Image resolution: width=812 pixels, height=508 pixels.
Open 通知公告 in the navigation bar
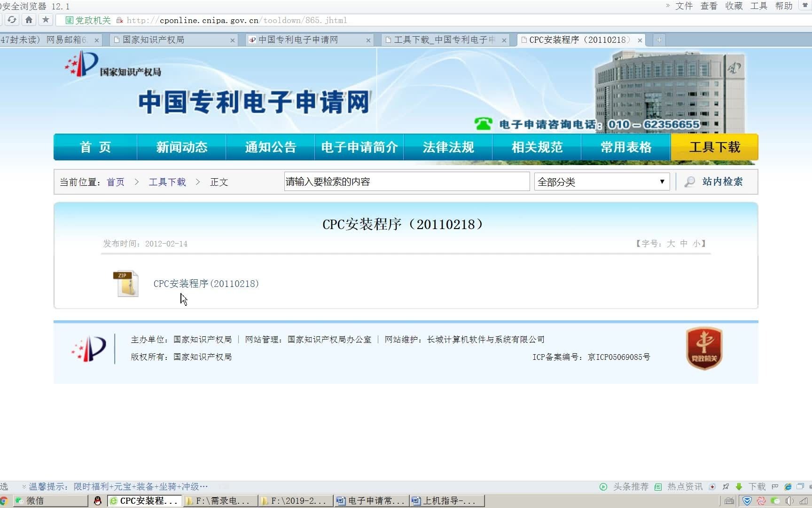[x=270, y=147]
